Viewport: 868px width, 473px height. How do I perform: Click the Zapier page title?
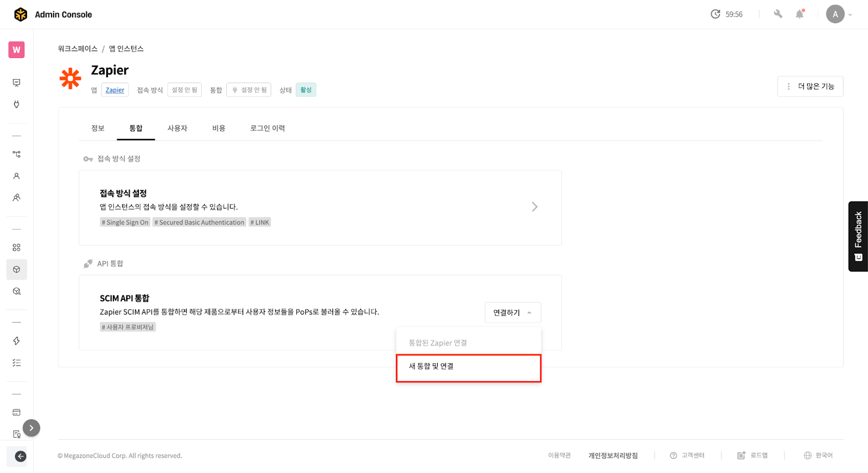pos(110,70)
